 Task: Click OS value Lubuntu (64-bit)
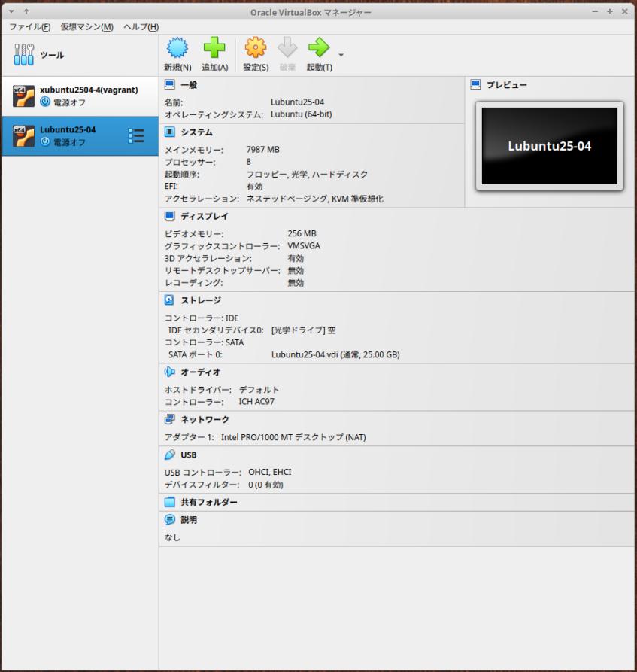pos(301,114)
